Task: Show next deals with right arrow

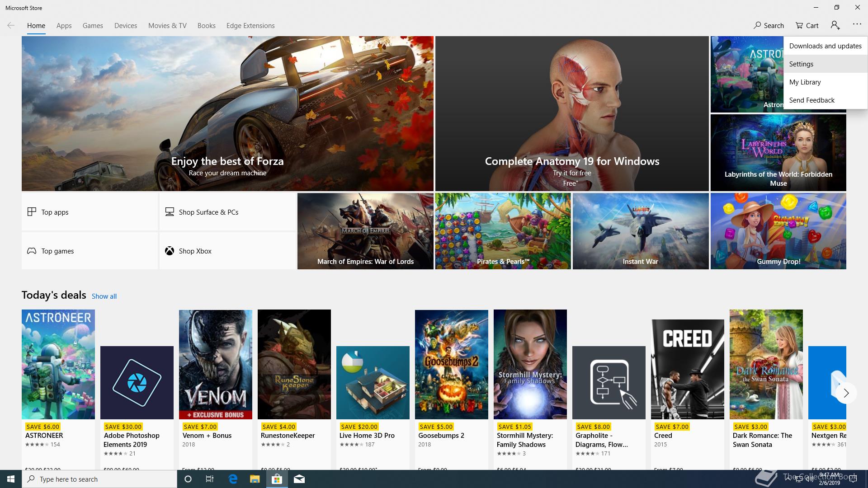Action: [846, 393]
